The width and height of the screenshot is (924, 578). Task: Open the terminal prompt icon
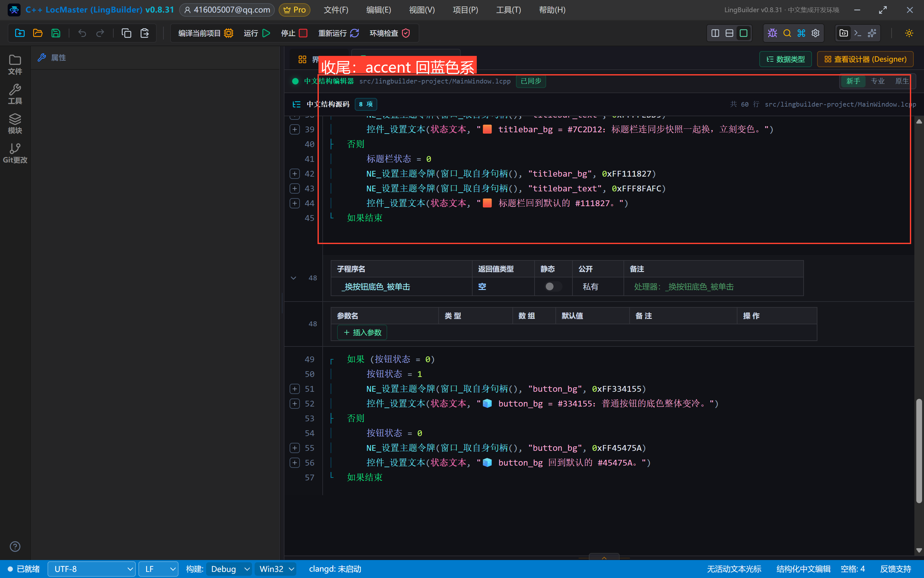point(858,33)
